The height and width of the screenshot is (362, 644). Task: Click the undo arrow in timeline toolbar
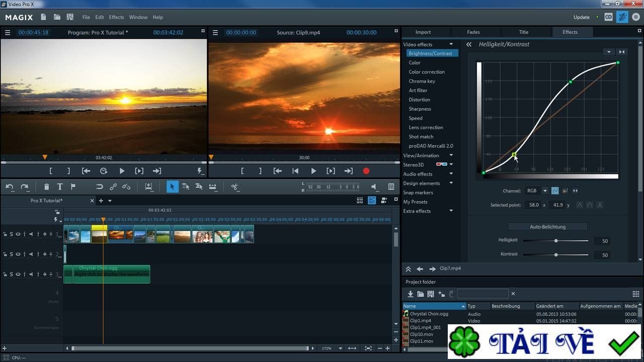pyautogui.click(x=10, y=187)
